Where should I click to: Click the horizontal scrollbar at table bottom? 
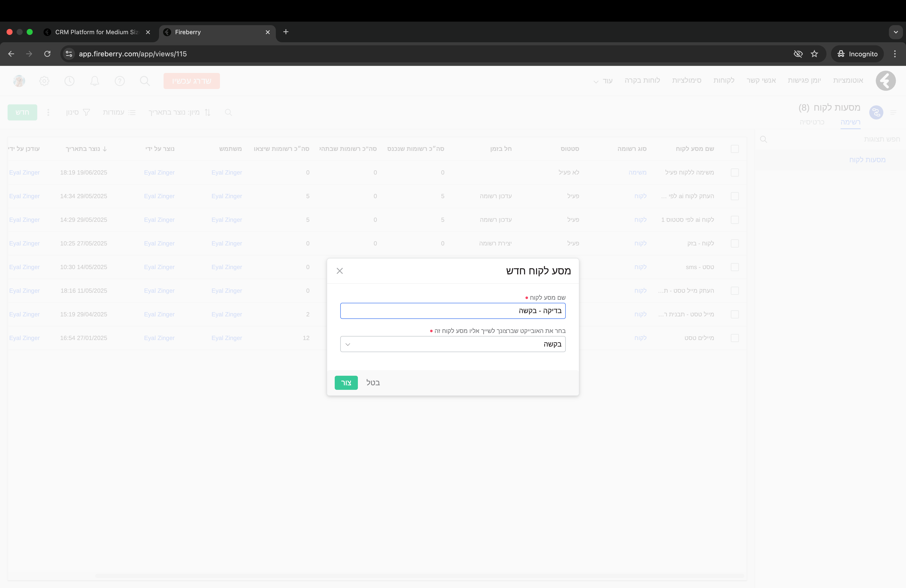(x=420, y=576)
